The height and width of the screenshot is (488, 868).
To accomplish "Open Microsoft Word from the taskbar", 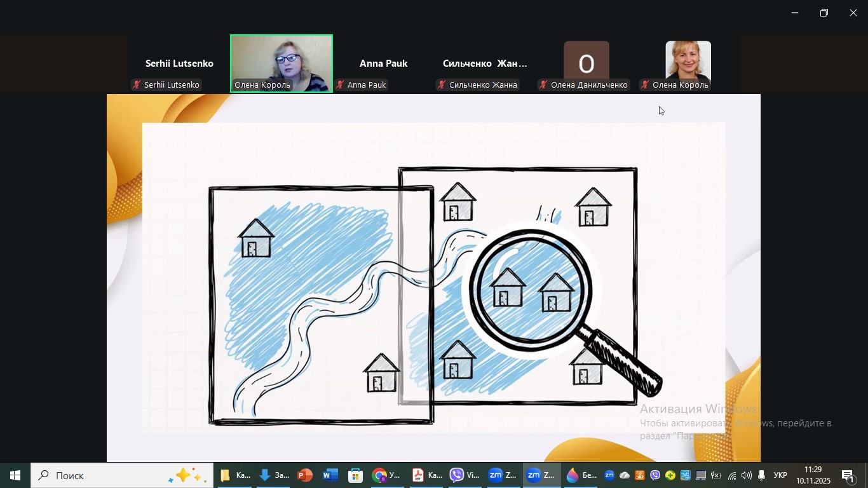I will 330,475.
